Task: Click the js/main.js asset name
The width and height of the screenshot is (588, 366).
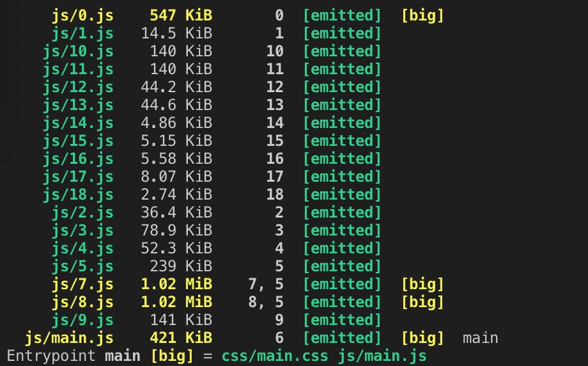Action: pyautogui.click(x=70, y=338)
